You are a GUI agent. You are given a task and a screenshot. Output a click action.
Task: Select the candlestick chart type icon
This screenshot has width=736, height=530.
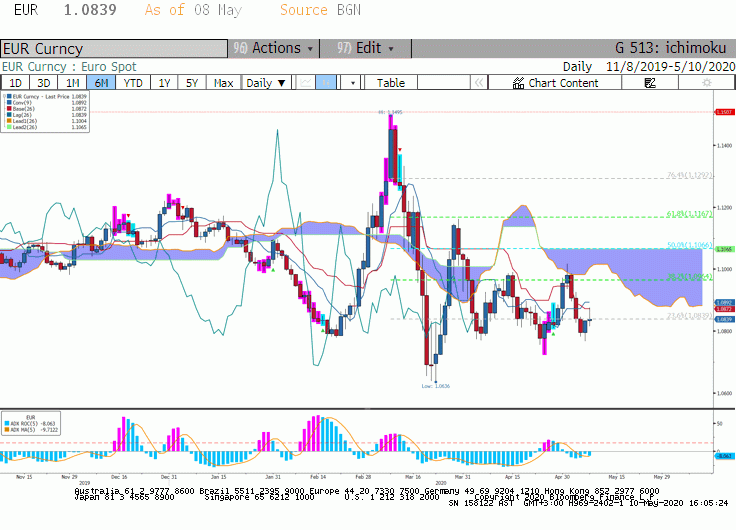pos(326,83)
